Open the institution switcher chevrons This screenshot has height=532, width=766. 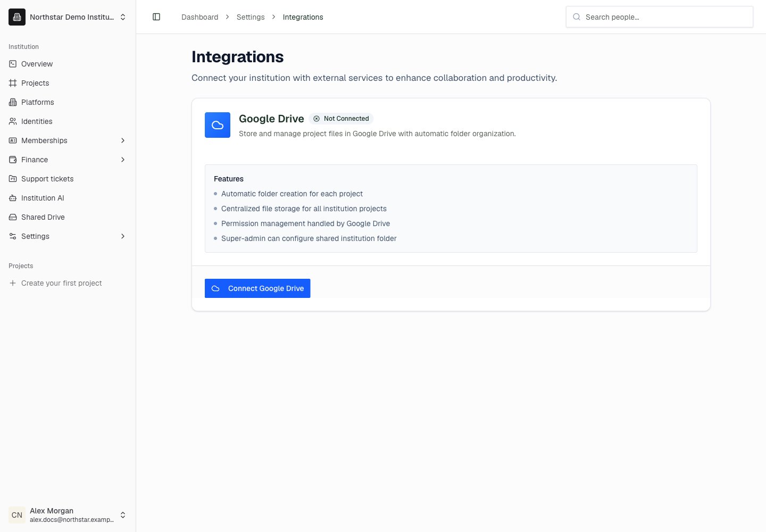click(x=123, y=17)
